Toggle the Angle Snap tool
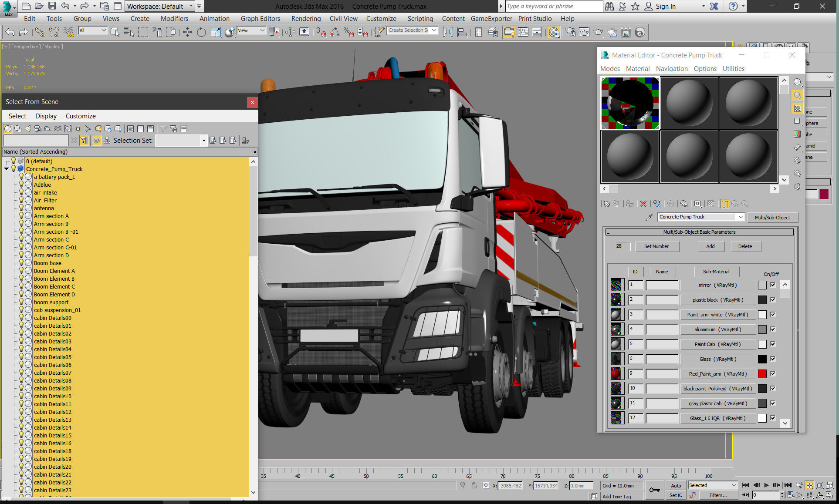 [x=335, y=32]
